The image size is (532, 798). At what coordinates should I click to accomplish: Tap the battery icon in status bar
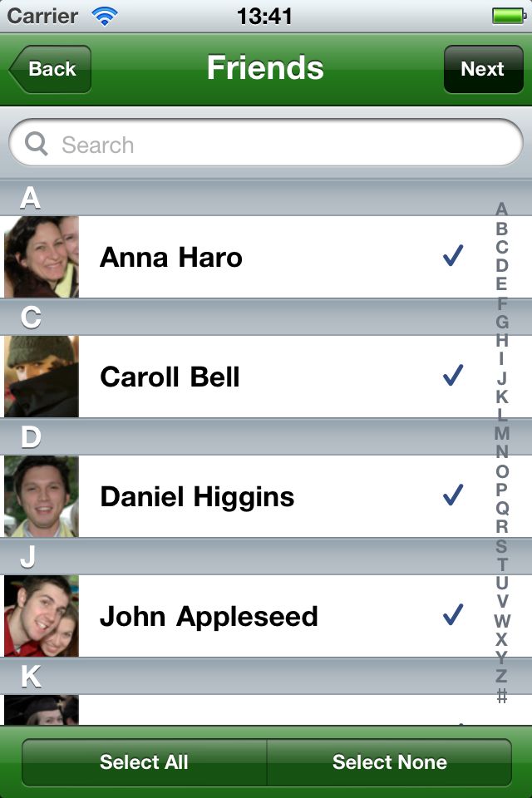pyautogui.click(x=509, y=16)
